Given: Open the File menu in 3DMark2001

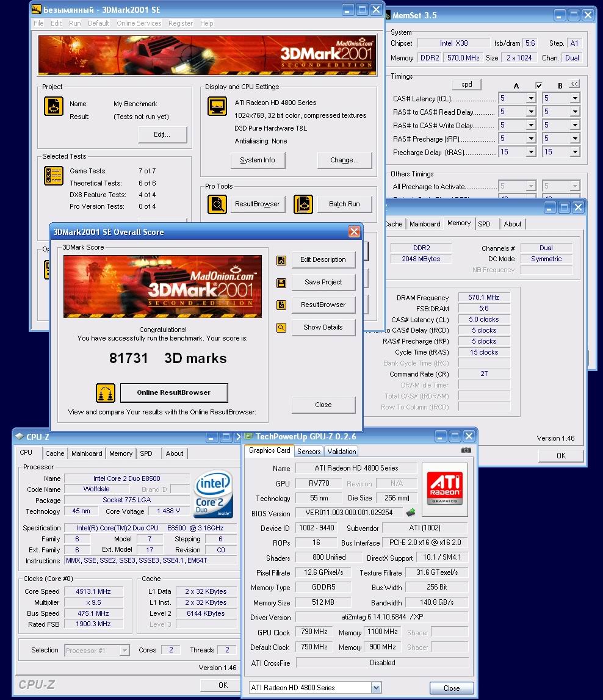Looking at the screenshot, I should pyautogui.click(x=39, y=23).
